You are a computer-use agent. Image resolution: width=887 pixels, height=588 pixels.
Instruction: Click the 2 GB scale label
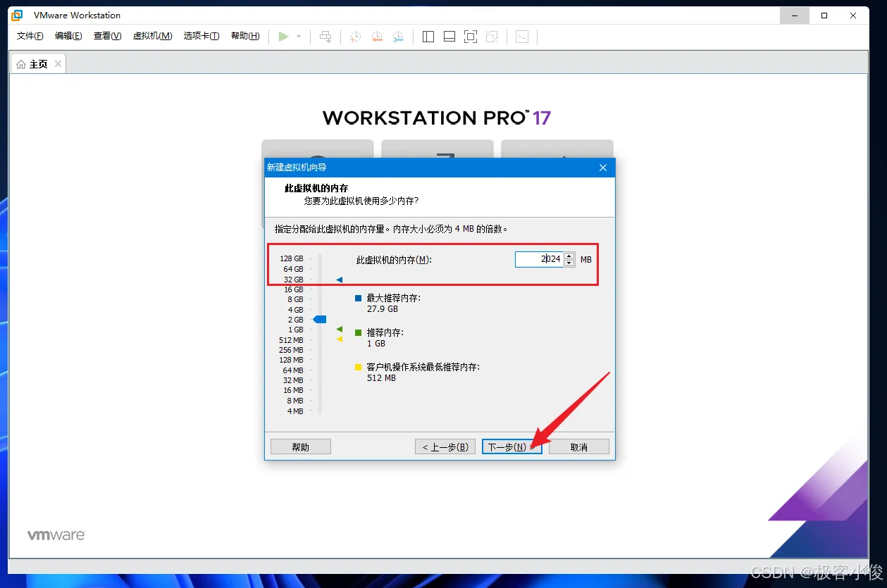[295, 320]
